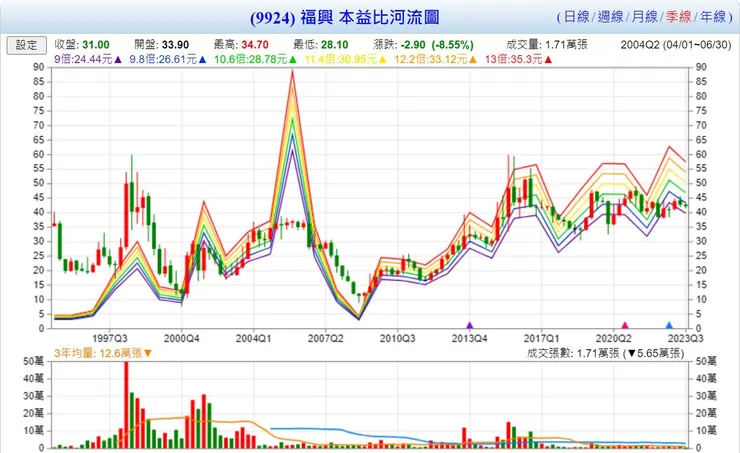Image resolution: width=740 pixels, height=453 pixels.
Task: Click the 12.2倍:33.12元 legend label
Action: click(x=431, y=59)
